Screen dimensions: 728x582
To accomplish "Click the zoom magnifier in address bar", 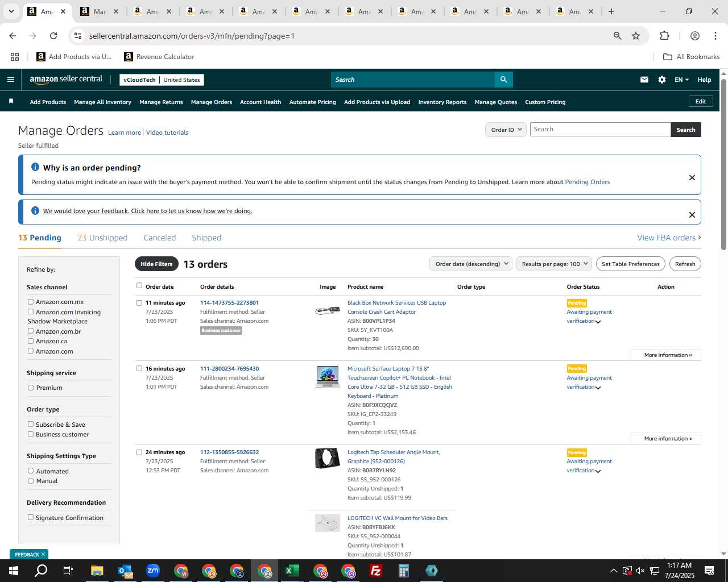I will tap(617, 36).
